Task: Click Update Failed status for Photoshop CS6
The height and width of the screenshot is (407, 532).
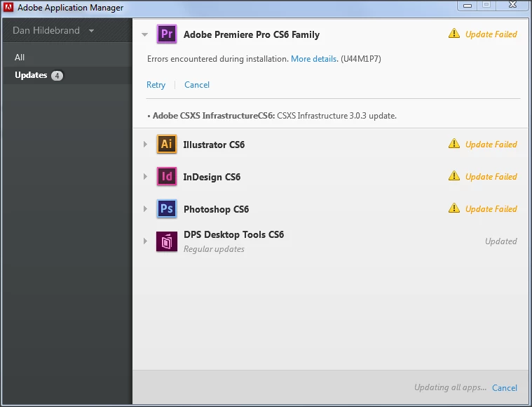Action: pyautogui.click(x=491, y=209)
